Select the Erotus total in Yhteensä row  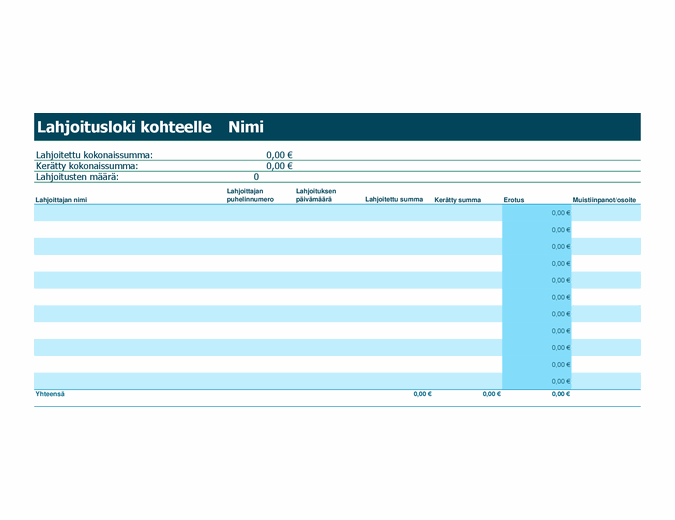[560, 394]
